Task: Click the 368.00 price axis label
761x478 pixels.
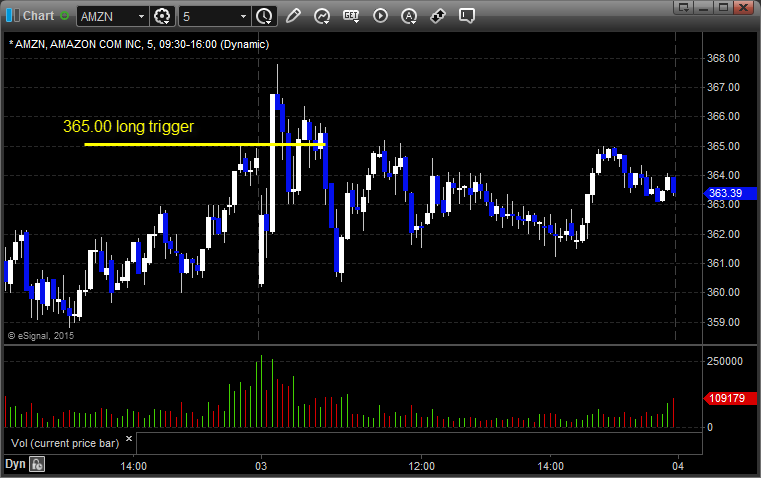Action: pyautogui.click(x=723, y=58)
